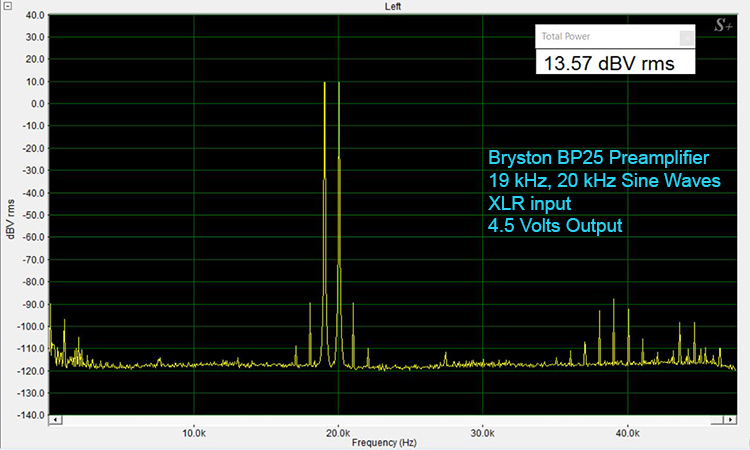This screenshot has width=750, height=450.
Task: Click the 40.0 level tick label
Action: pyautogui.click(x=33, y=16)
